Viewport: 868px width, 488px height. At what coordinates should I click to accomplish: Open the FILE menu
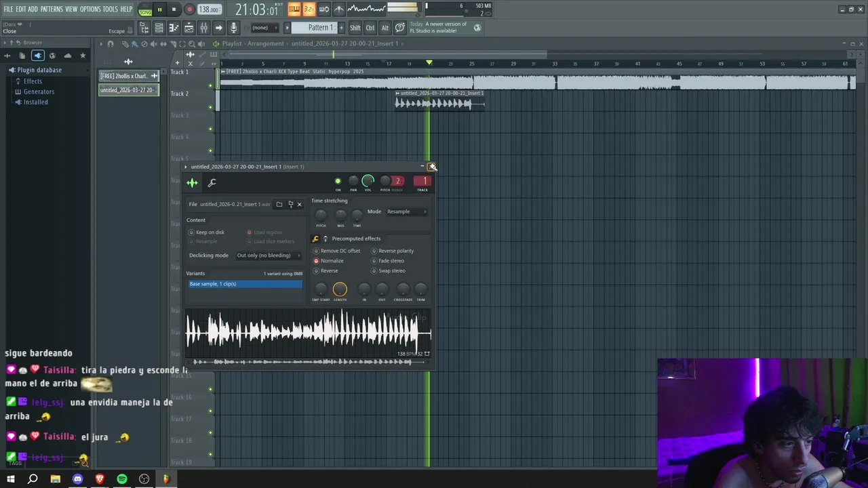point(9,9)
